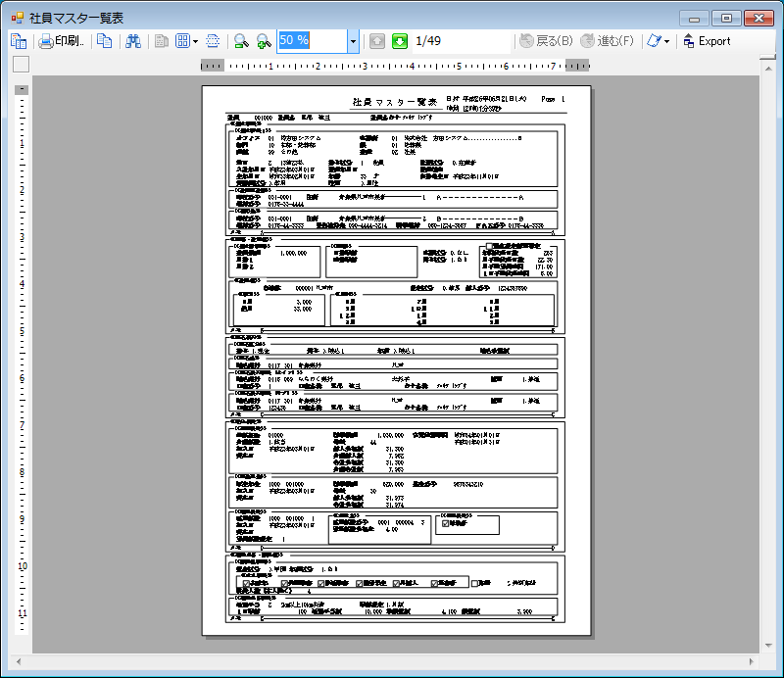Go to next page with green arrow

pyautogui.click(x=400, y=41)
